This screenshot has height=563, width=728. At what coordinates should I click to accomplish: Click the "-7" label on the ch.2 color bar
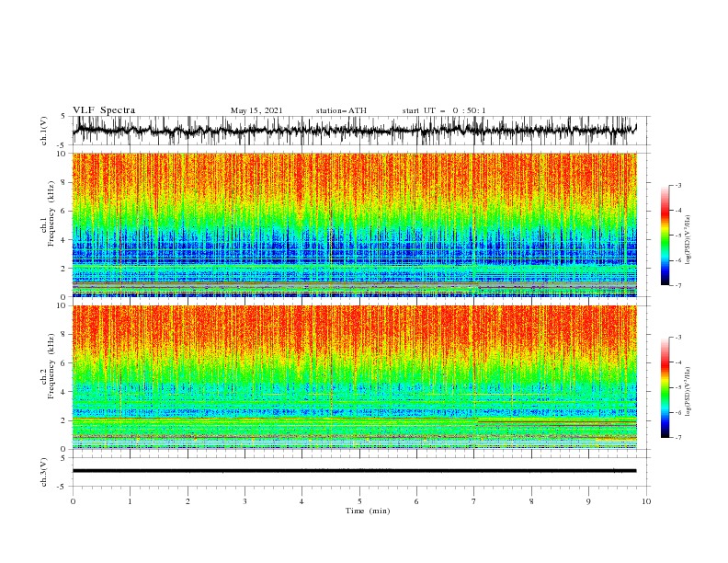point(678,438)
